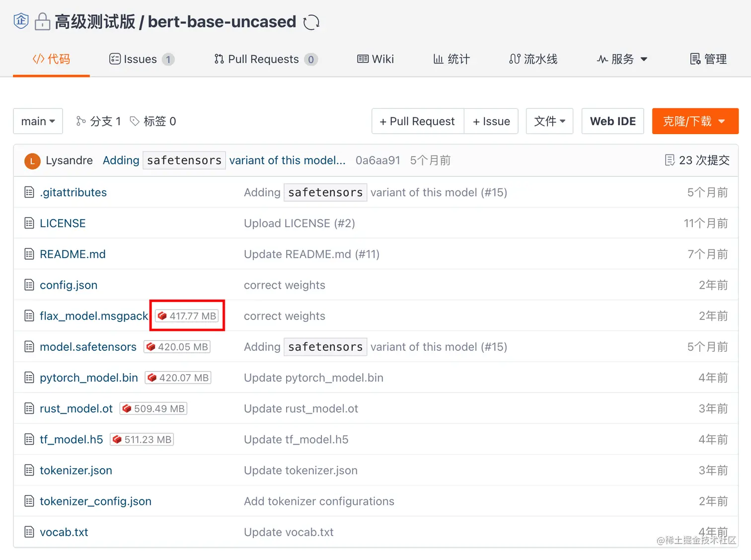
Task: Open the pytorch_model.bin file
Action: 89,378
